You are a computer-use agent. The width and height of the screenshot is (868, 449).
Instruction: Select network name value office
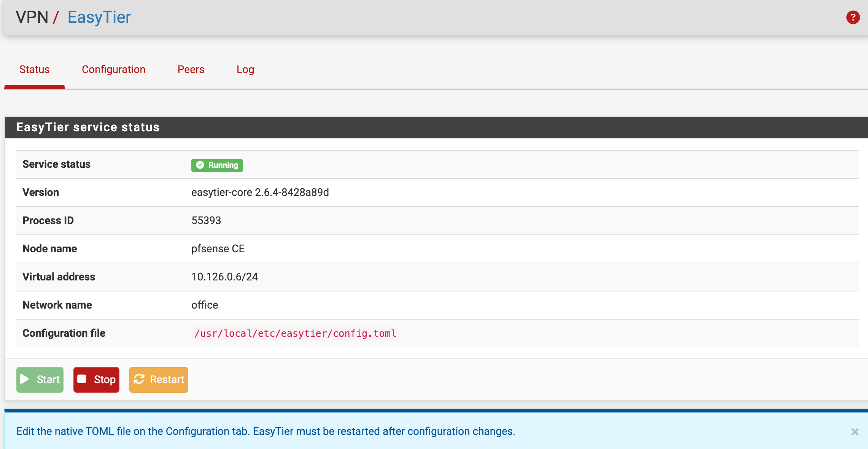(x=205, y=305)
